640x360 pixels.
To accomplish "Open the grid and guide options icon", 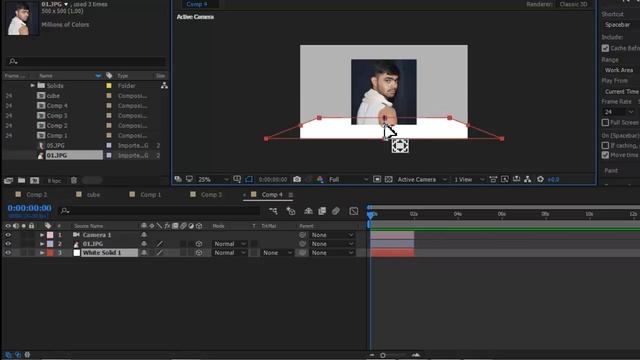I will (x=237, y=179).
